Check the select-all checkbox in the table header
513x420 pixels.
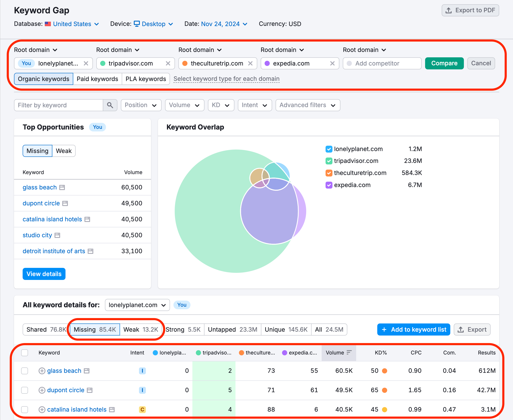pos(24,353)
